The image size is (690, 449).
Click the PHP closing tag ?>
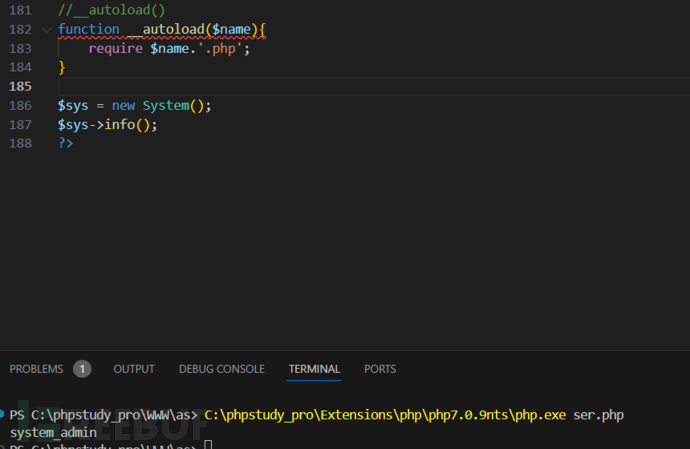click(65, 143)
